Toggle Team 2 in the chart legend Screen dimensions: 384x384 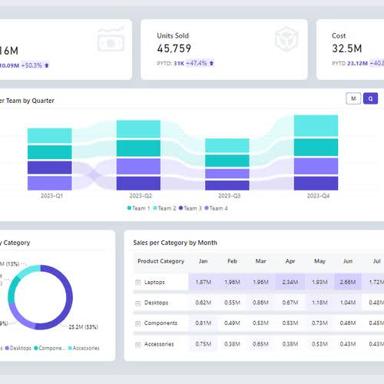pos(164,208)
